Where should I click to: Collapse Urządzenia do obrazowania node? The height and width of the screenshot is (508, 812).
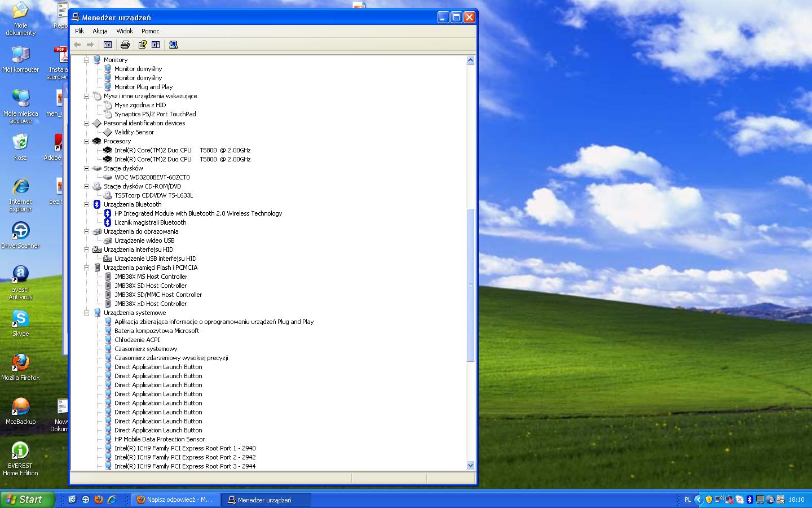(87, 231)
